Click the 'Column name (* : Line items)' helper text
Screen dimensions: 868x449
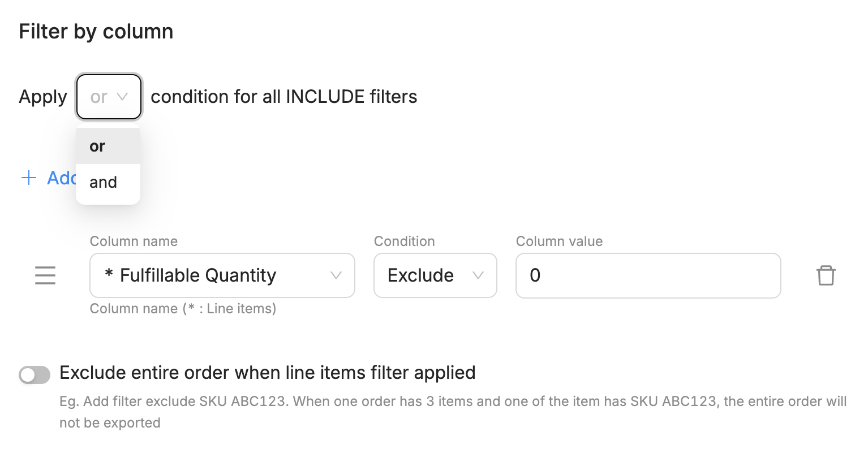pyautogui.click(x=183, y=309)
